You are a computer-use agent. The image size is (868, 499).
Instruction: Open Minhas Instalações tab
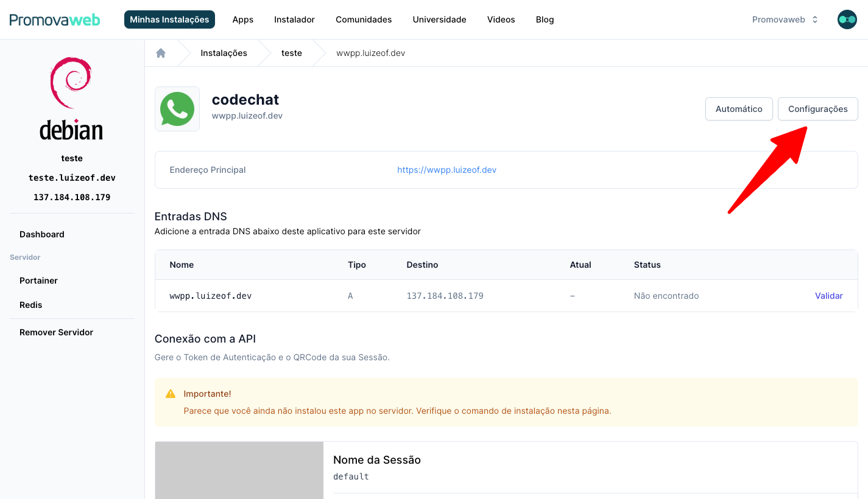(169, 19)
